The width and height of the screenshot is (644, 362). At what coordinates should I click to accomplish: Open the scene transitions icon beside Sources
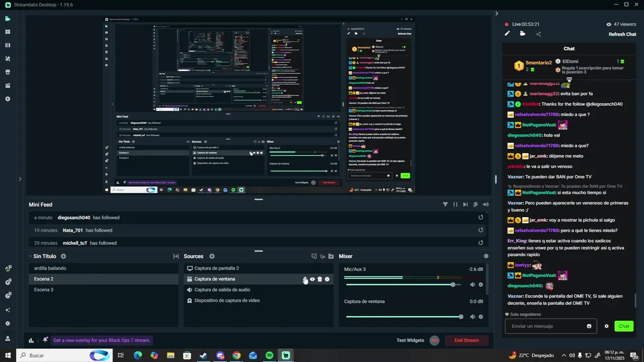176,256
